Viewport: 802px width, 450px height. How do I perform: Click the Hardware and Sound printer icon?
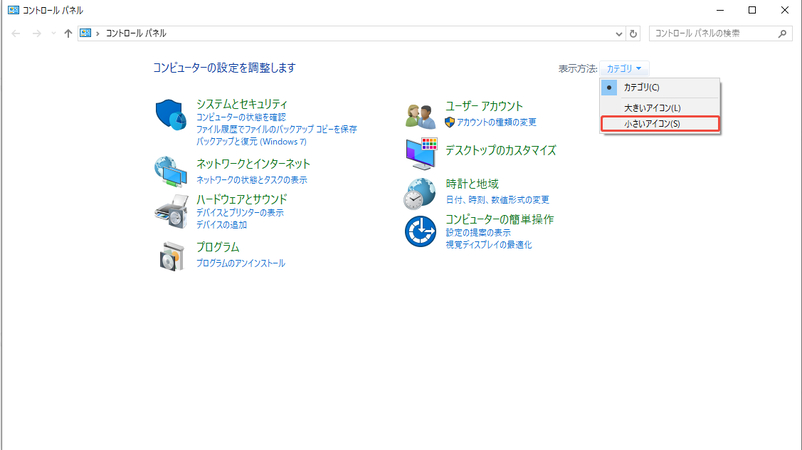[x=171, y=211]
